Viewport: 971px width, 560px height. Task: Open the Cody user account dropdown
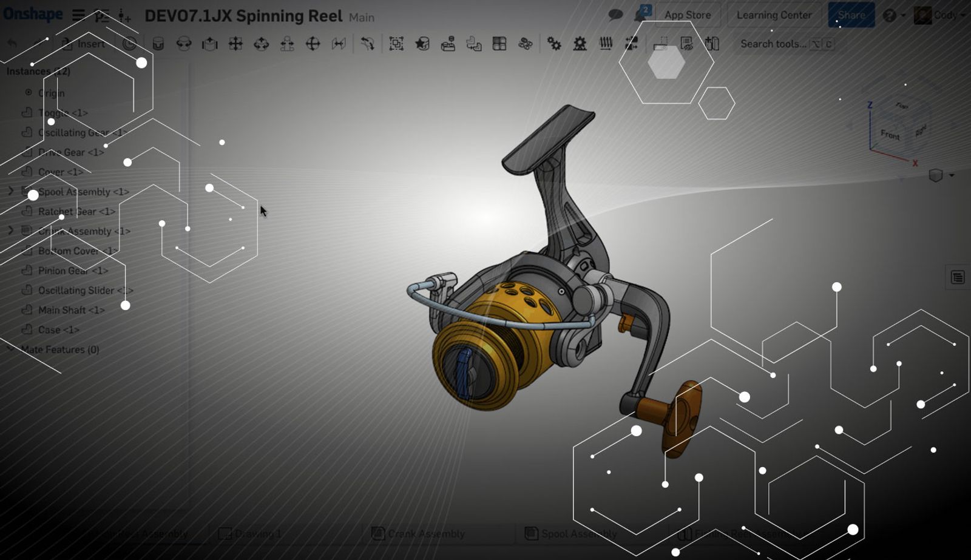tap(939, 15)
